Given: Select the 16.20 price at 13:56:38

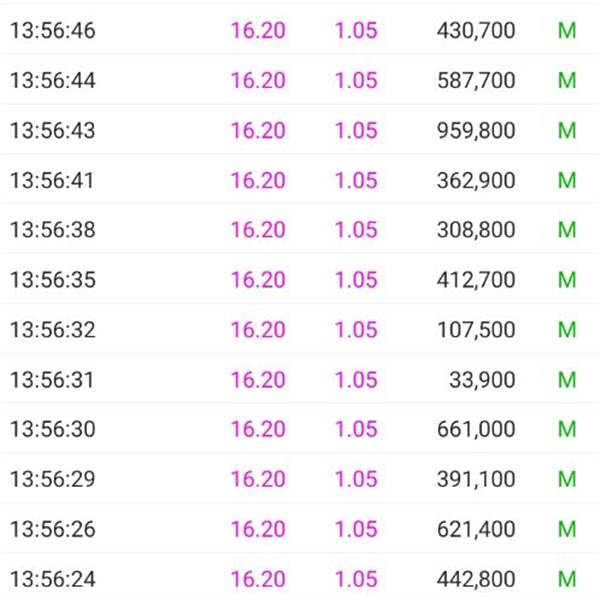Looking at the screenshot, I should tap(258, 230).
